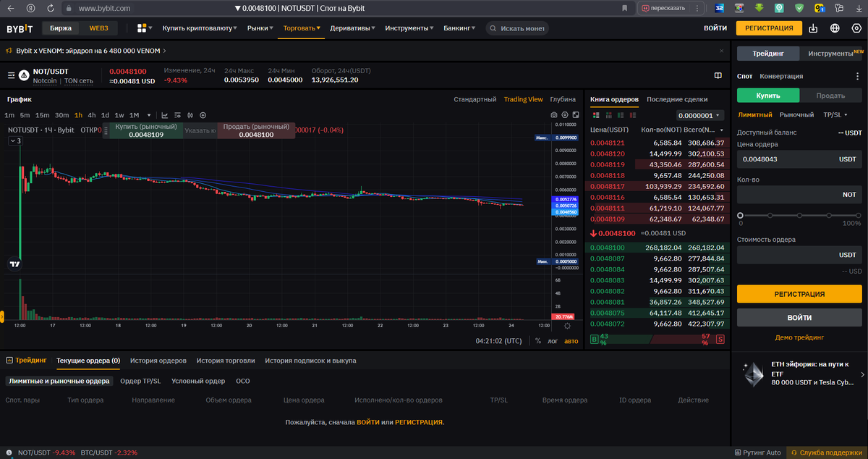The width and height of the screenshot is (868, 459).
Task: Expand Банкинг menu dropdown
Action: pyautogui.click(x=460, y=28)
